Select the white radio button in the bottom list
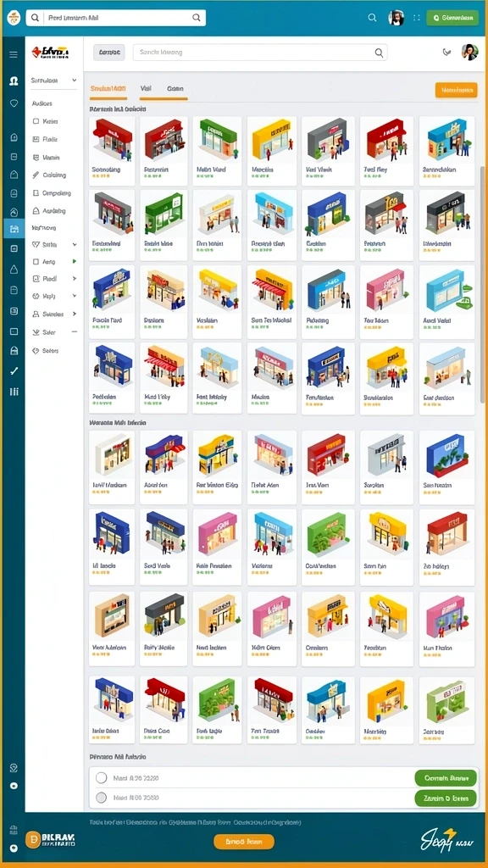This screenshot has height=868, width=488. [102, 778]
